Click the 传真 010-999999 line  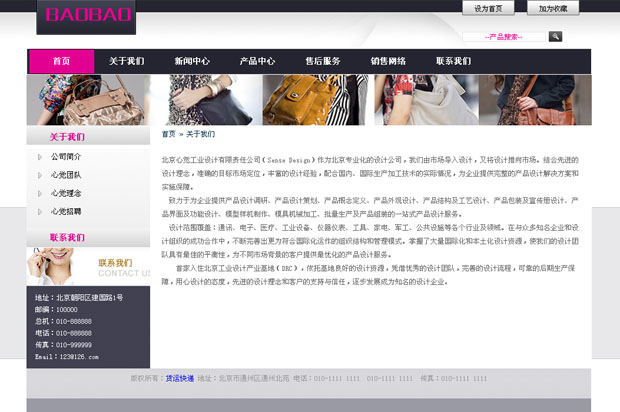[x=63, y=345]
